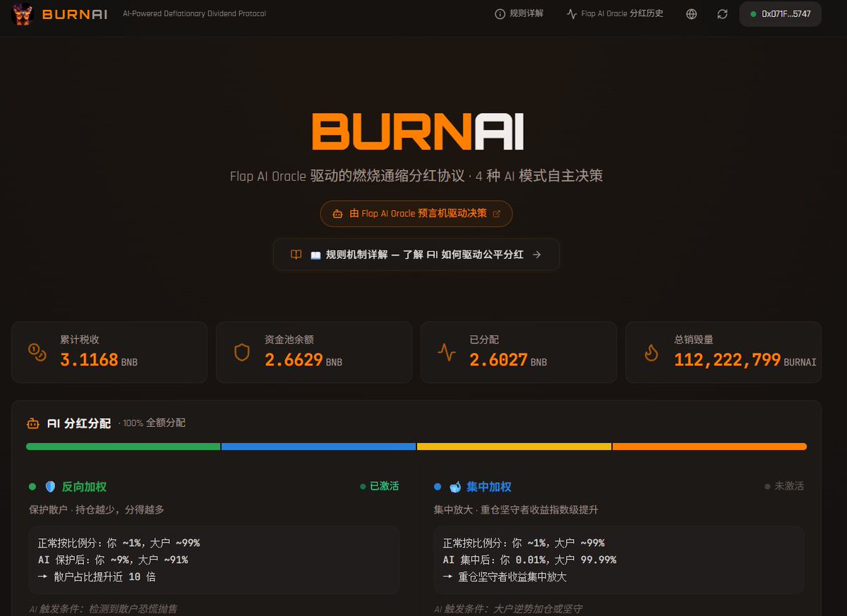Image resolution: width=847 pixels, height=616 pixels.
Task: Click the arrow at end of 规则机制详解 button
Action: (536, 255)
